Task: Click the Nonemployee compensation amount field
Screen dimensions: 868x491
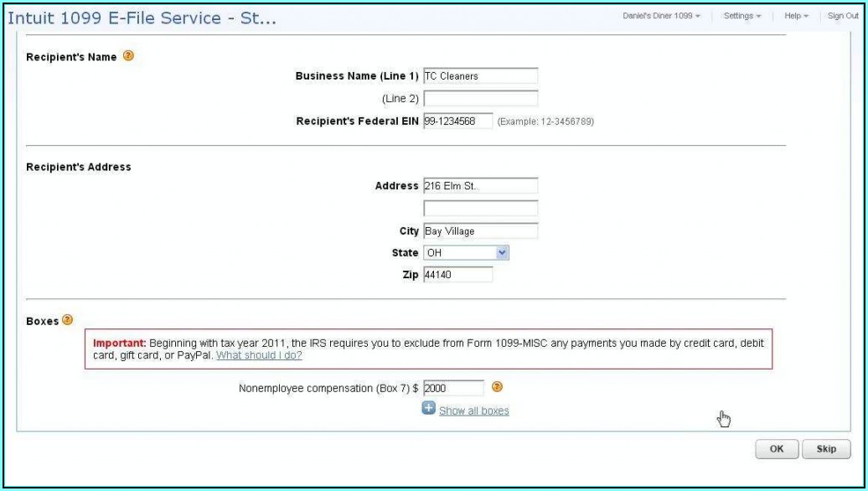Action: [453, 389]
